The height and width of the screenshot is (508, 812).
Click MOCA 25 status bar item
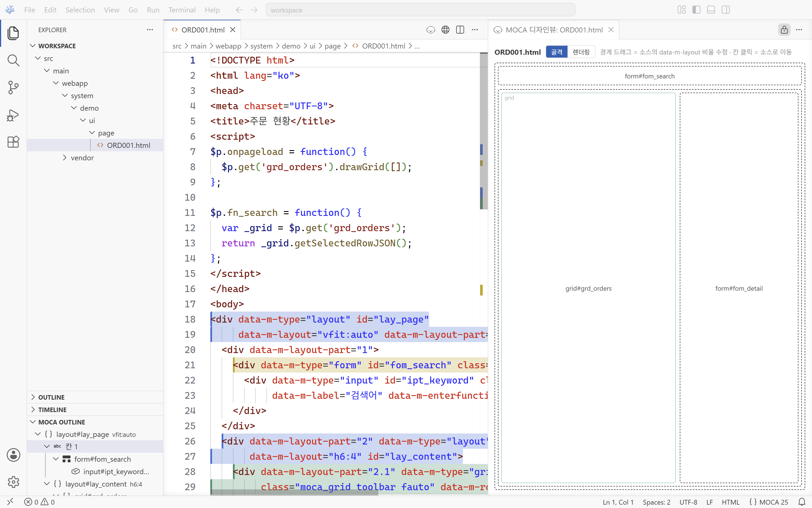coord(768,502)
